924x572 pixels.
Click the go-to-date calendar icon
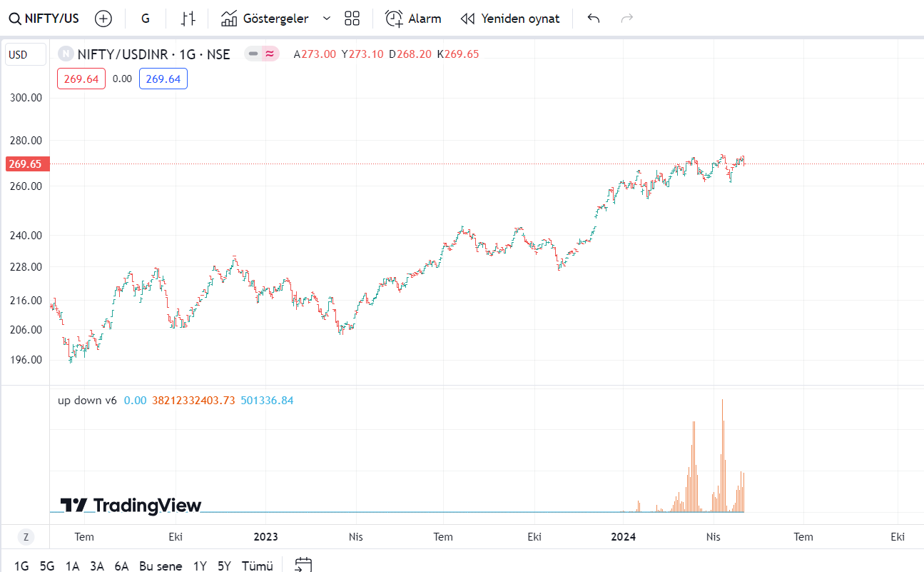303,565
